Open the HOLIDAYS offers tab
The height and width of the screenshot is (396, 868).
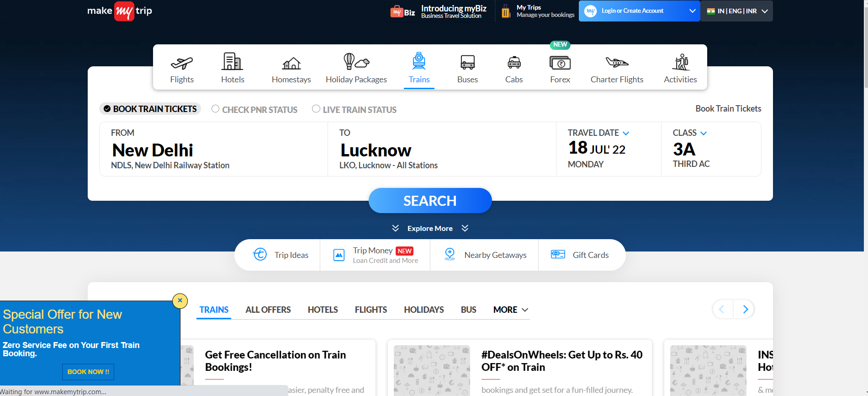[x=423, y=310]
